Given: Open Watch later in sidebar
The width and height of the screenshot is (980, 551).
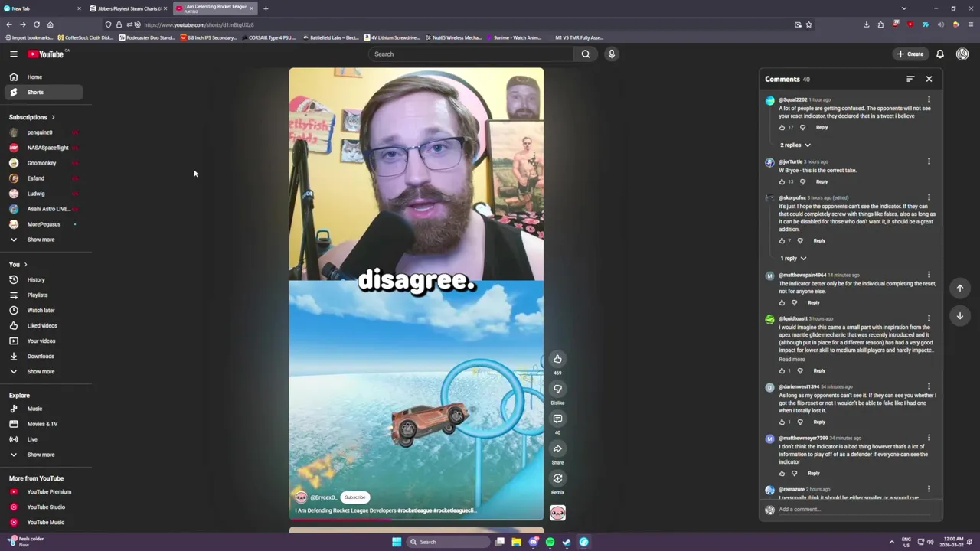Looking at the screenshot, I should tap(43, 310).
